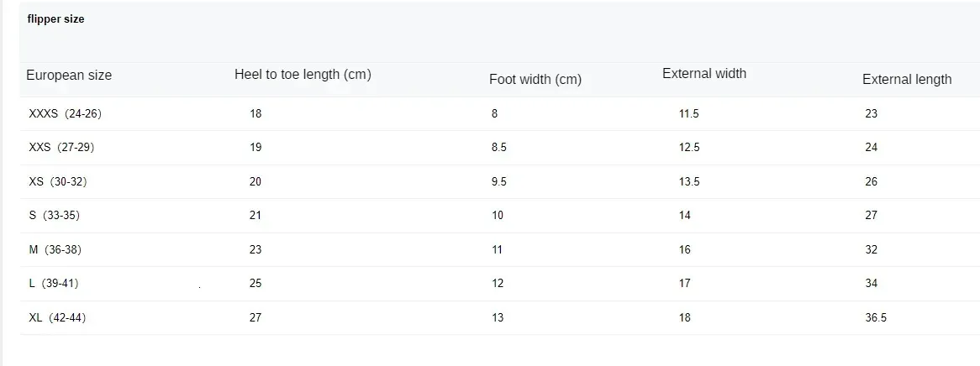Click the 8.5 foot width value
Image resolution: width=980 pixels, height=366 pixels.
[498, 148]
